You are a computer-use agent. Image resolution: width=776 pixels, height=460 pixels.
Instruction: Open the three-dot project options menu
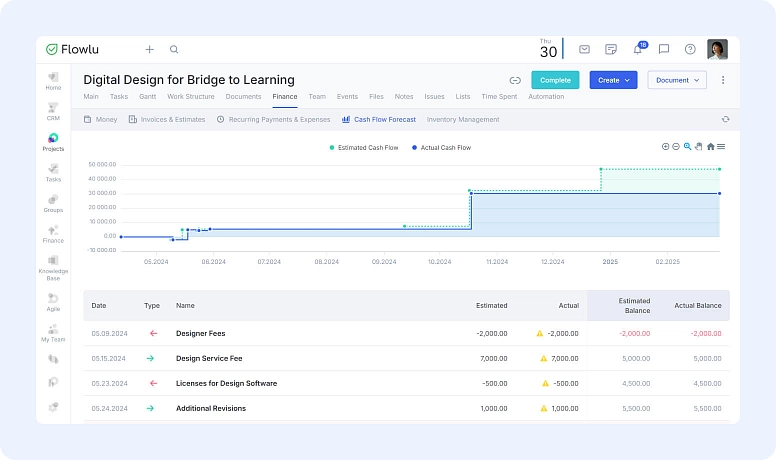pos(723,80)
